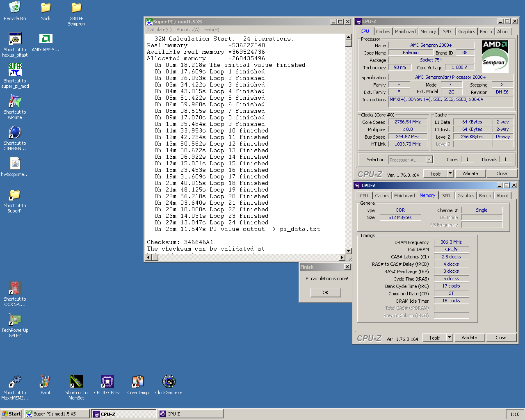Switch to Mainboard tab in lower CPU-Z
This screenshot has width=525, height=420.
404,196
